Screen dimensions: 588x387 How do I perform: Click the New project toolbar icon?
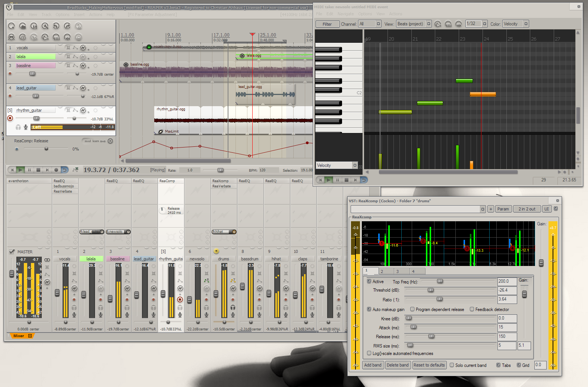pos(12,26)
